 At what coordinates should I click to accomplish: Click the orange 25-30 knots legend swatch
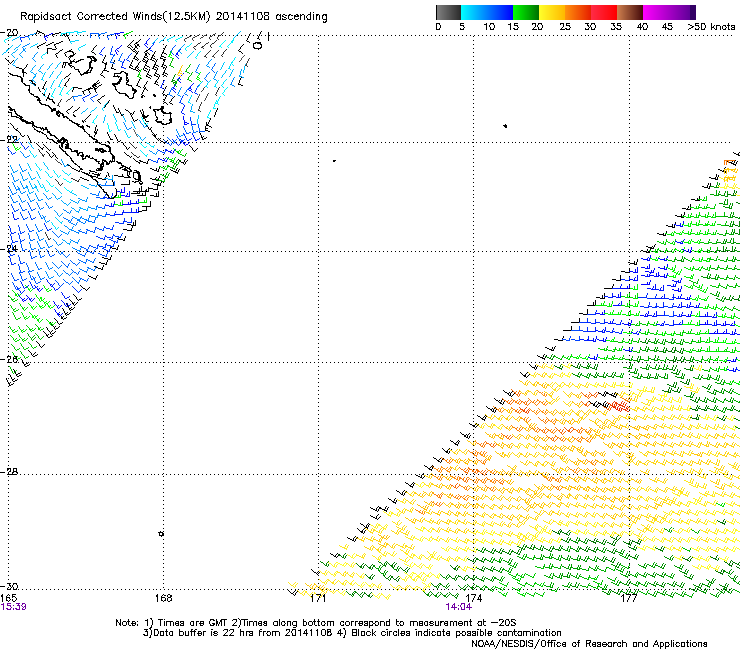pos(578,12)
